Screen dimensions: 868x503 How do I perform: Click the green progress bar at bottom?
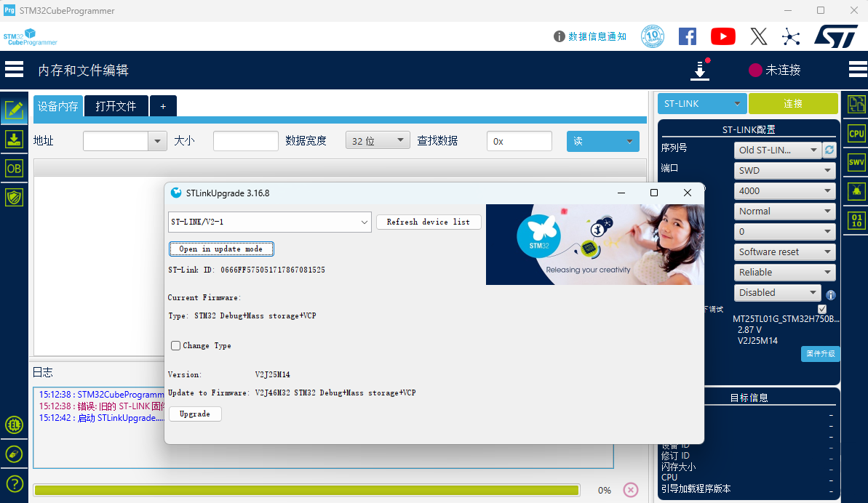coord(306,490)
